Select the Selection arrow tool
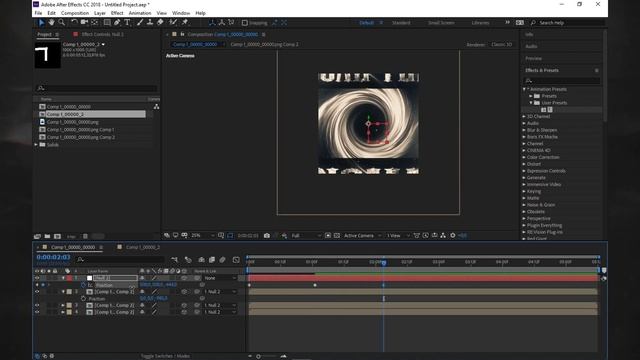640x360 pixels. [41, 22]
